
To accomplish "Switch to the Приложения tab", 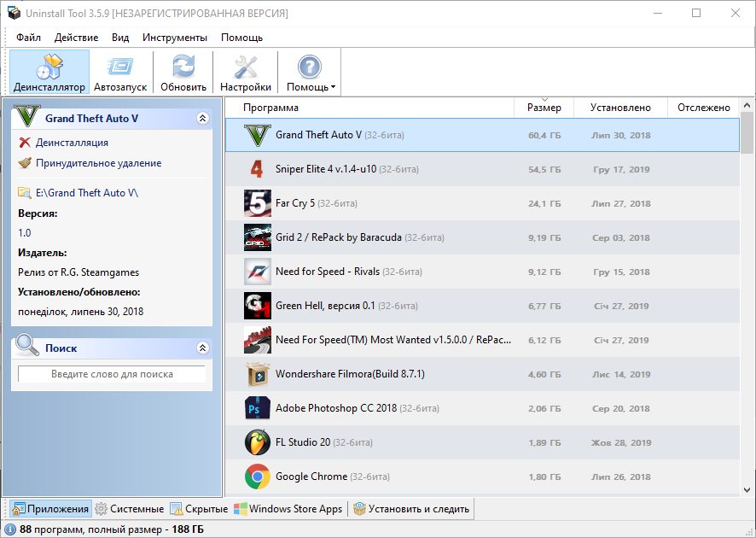I will click(50, 509).
